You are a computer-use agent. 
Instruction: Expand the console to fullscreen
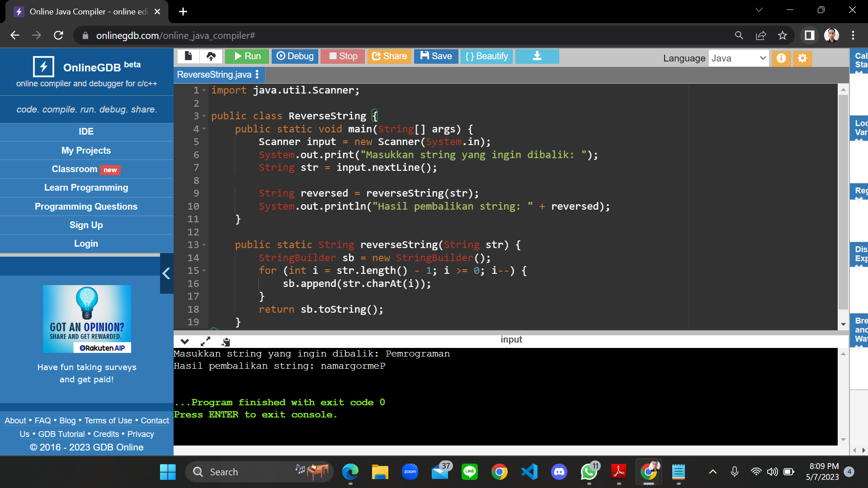pyautogui.click(x=206, y=342)
